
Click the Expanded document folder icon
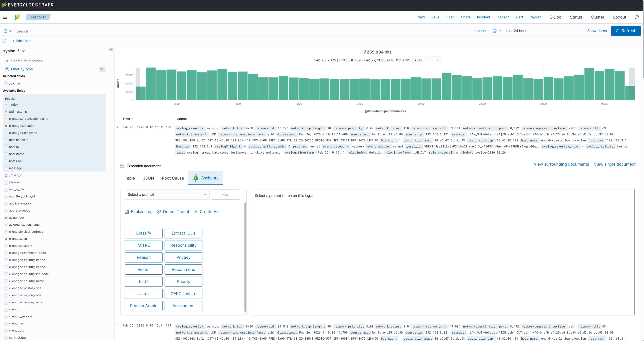[x=123, y=166]
